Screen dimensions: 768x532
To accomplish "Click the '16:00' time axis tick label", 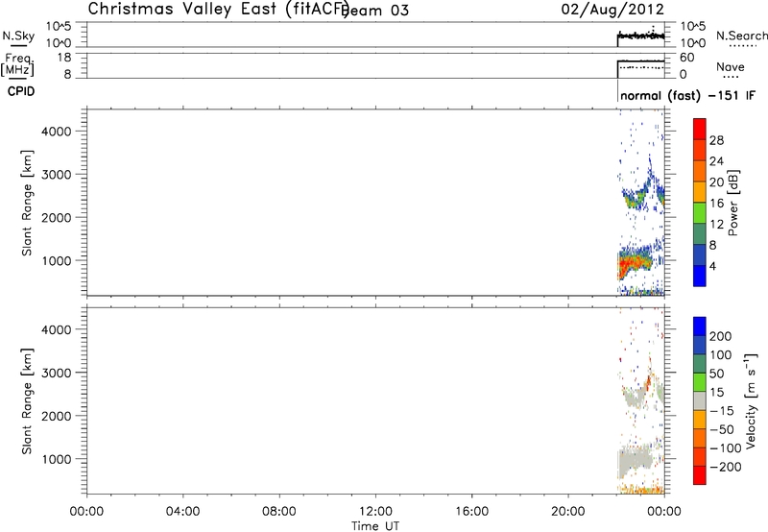I will [x=472, y=512].
